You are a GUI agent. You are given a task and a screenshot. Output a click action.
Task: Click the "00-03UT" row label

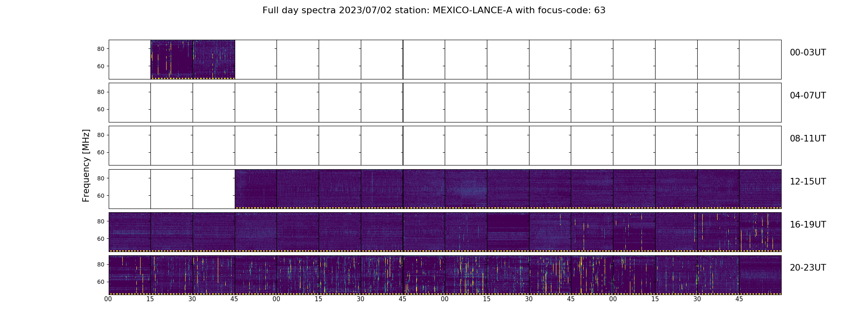coord(808,53)
